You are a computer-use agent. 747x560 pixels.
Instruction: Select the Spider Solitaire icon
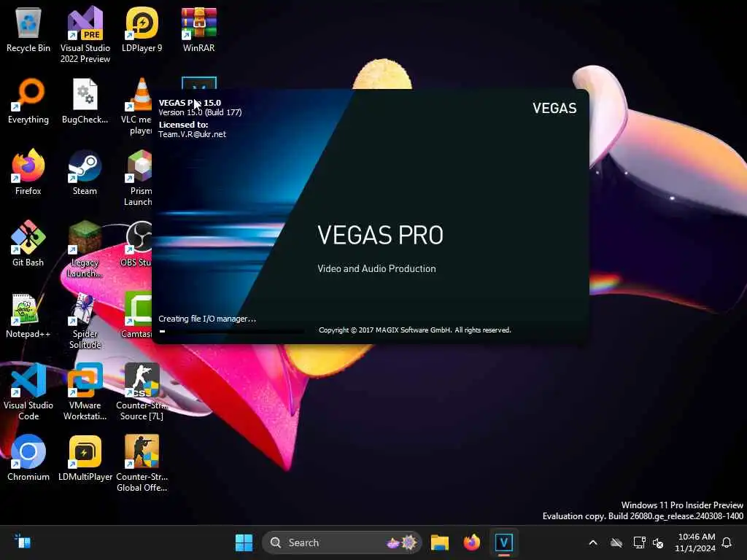85,320
